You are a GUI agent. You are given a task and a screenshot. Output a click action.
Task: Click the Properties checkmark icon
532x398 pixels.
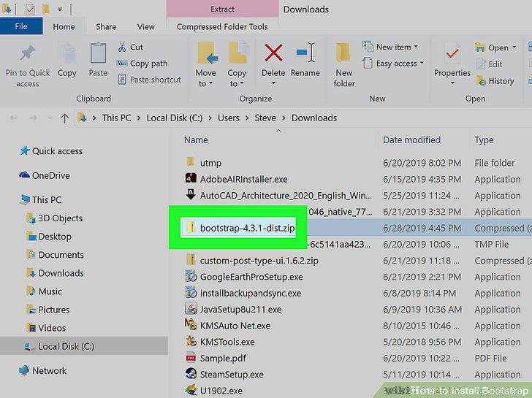pyautogui.click(x=452, y=53)
